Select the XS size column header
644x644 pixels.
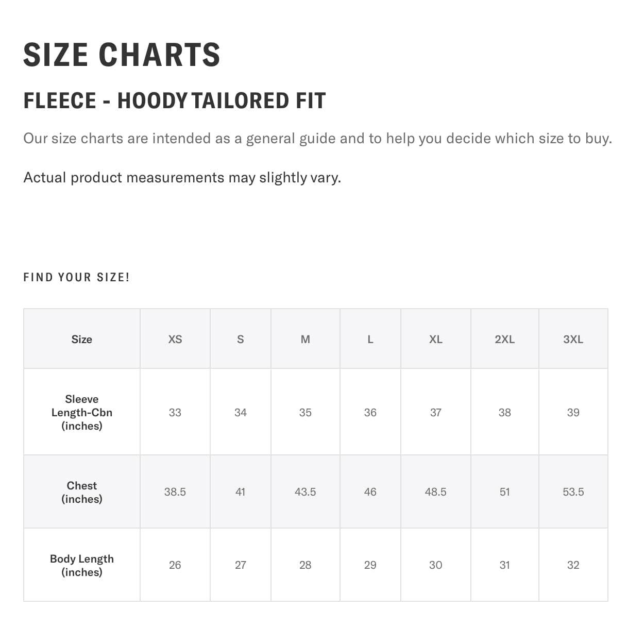coord(175,339)
